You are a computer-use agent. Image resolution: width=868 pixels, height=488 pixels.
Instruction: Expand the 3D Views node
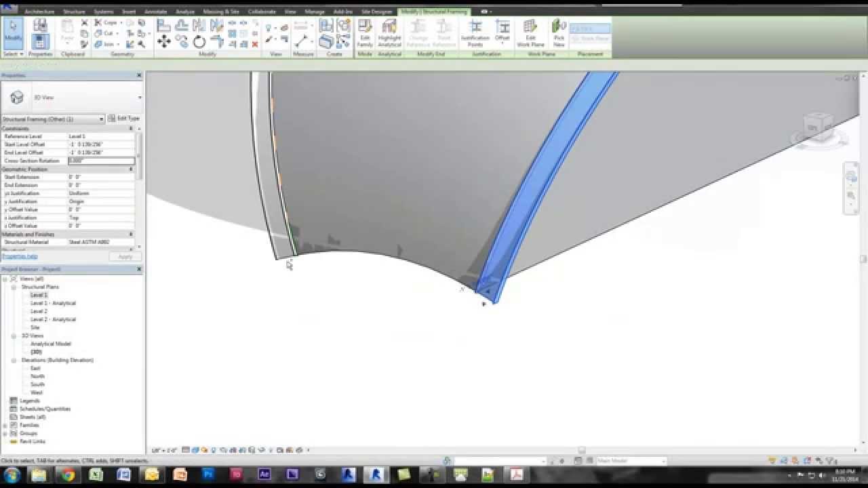(14, 335)
